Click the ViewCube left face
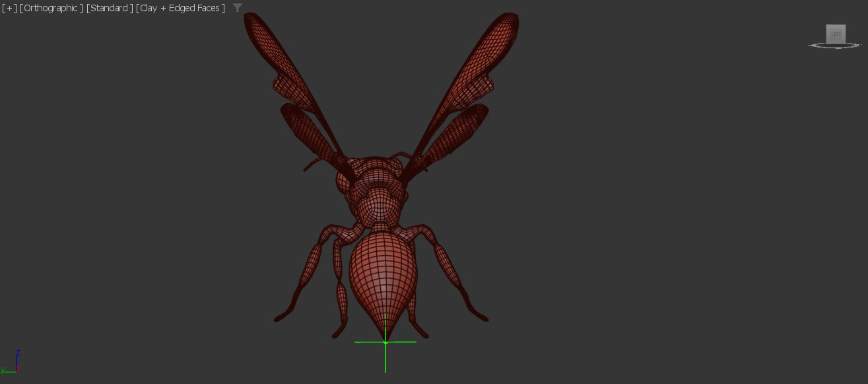 click(x=836, y=34)
